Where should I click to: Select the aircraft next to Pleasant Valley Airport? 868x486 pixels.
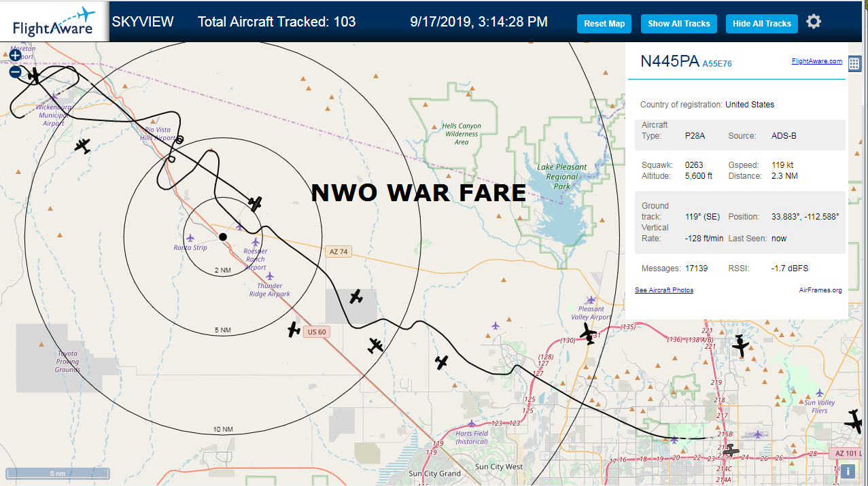[588, 333]
